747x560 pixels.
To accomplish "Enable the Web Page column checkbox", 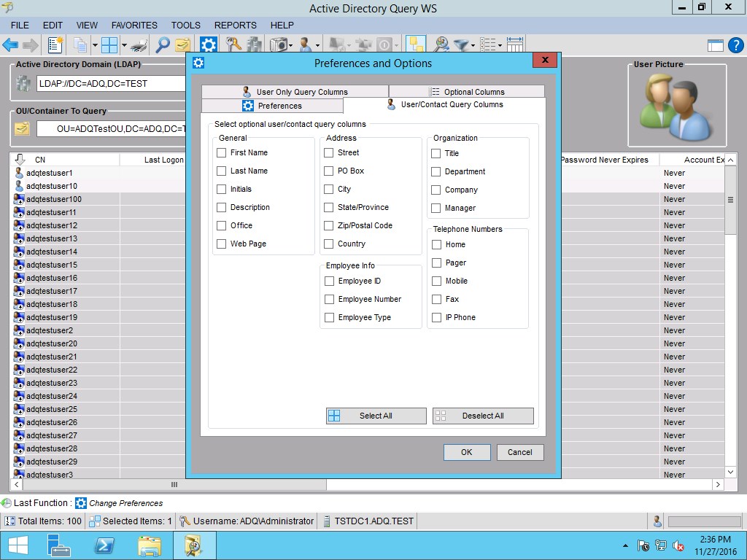I will (x=222, y=244).
